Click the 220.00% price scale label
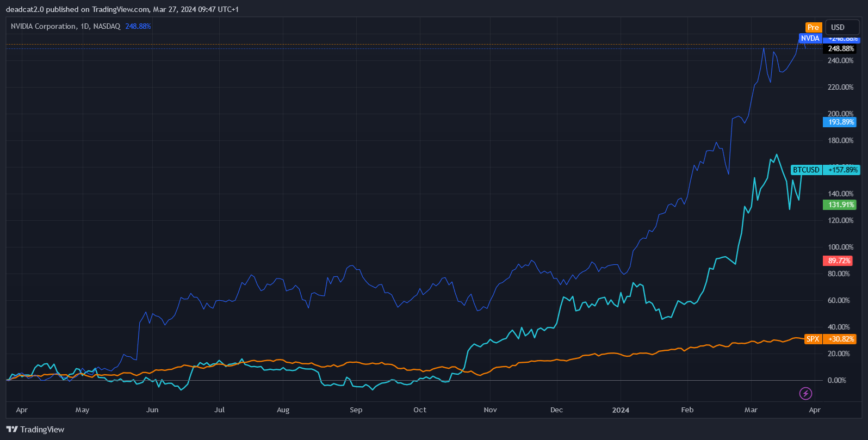The image size is (868, 440). pyautogui.click(x=840, y=87)
